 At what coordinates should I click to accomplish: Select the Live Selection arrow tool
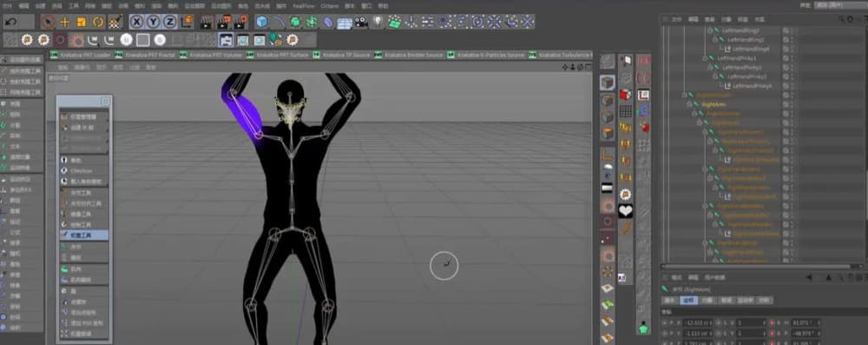pyautogui.click(x=49, y=23)
